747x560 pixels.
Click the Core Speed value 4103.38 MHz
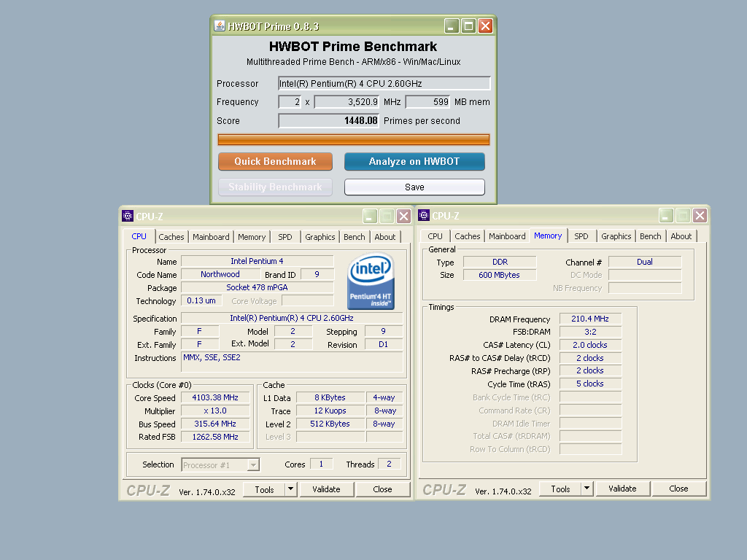pos(215,397)
